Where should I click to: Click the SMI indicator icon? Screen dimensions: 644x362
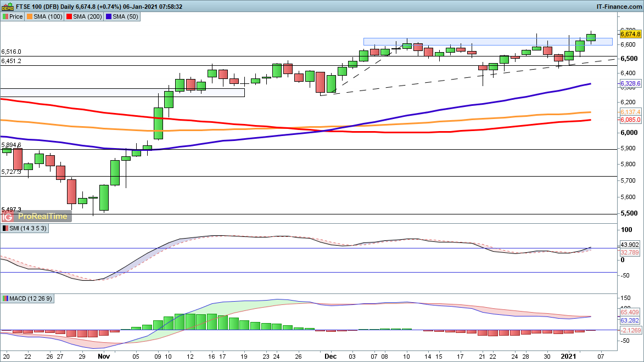[5, 228]
